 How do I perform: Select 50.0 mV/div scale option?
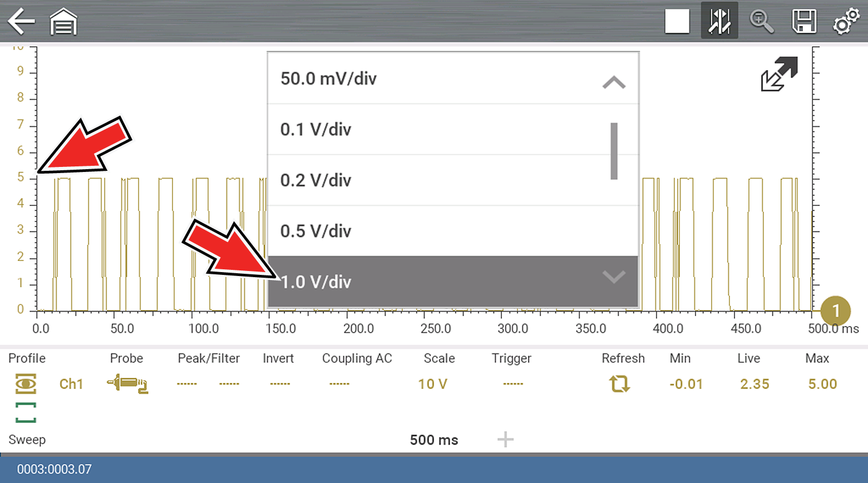pyautogui.click(x=328, y=78)
